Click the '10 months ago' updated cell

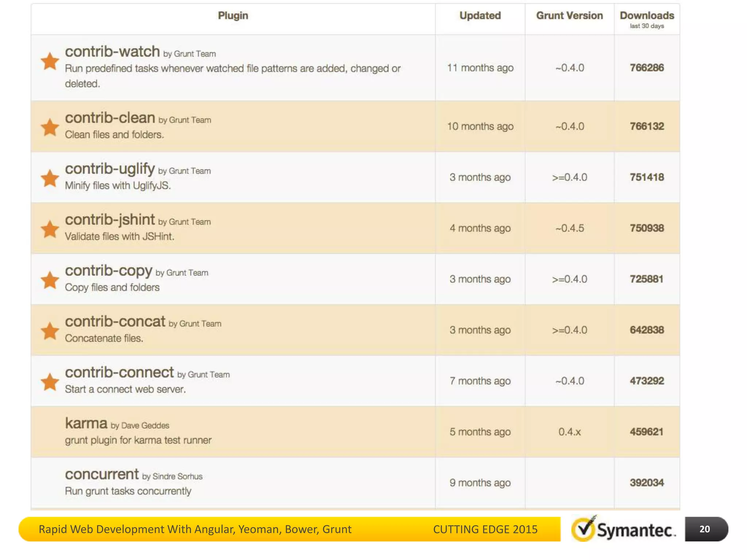pos(480,127)
